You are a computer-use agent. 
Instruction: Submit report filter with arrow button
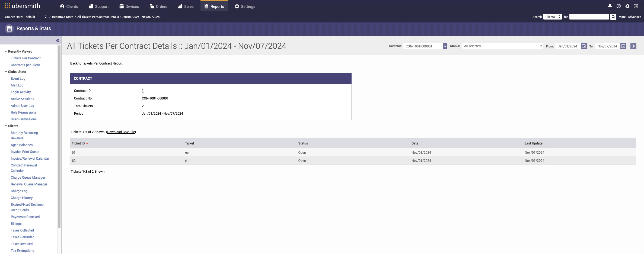point(633,46)
